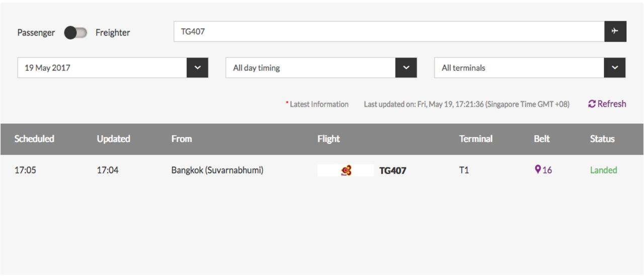The image size is (644, 276).
Task: Open the All terminals dropdown
Action: 614,68
